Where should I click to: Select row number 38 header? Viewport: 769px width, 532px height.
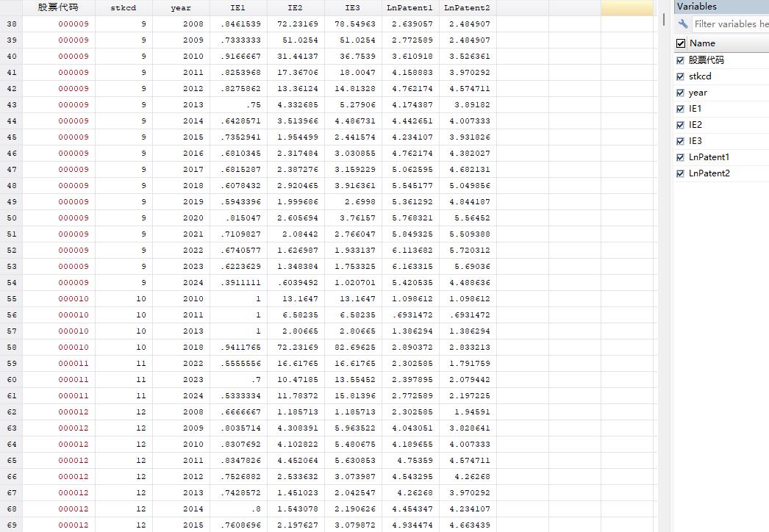pyautogui.click(x=11, y=24)
